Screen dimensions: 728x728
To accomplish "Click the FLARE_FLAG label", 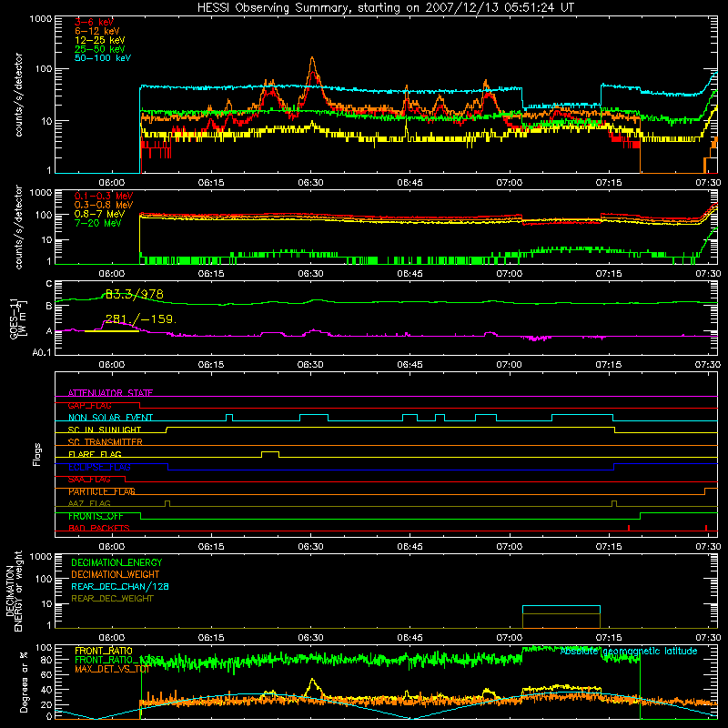I will (95, 454).
